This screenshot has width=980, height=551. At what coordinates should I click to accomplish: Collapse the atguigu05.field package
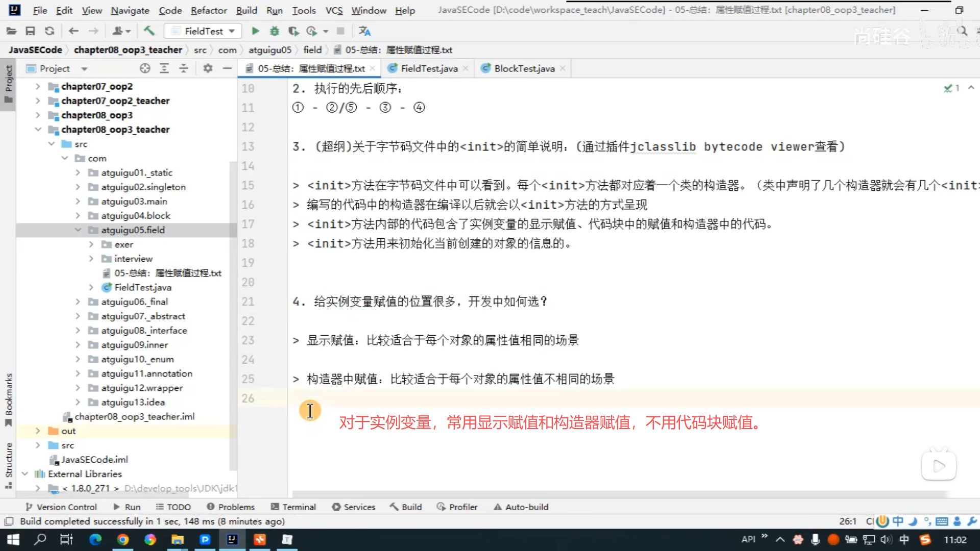tap(78, 230)
